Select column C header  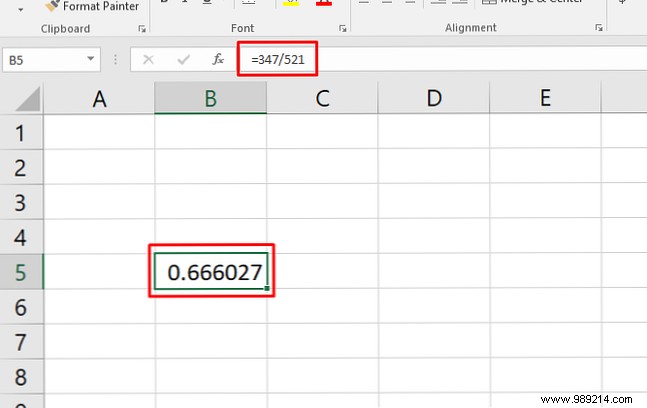point(322,99)
